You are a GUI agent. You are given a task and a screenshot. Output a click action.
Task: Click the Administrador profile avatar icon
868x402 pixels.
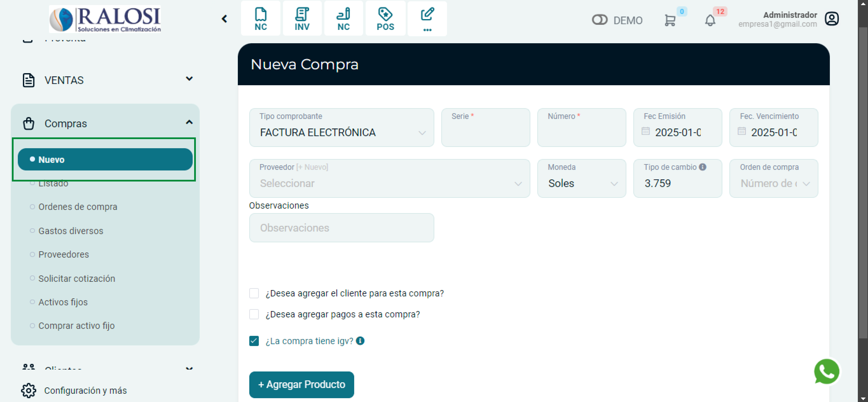coord(832,19)
